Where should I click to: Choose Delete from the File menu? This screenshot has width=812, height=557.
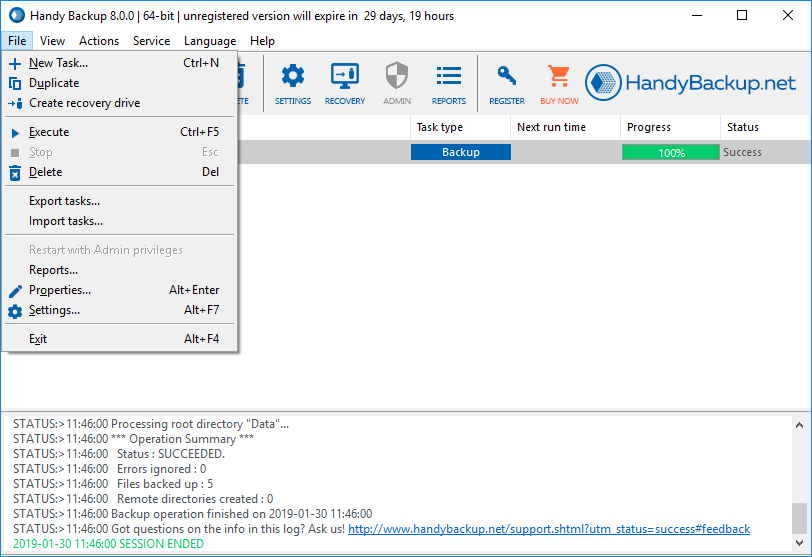[x=46, y=172]
